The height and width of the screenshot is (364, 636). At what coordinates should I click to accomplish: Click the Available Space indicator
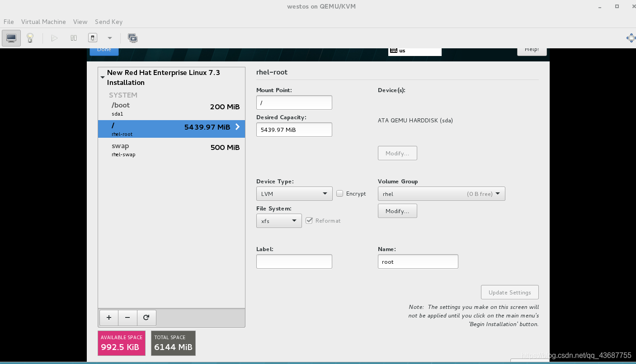122,343
